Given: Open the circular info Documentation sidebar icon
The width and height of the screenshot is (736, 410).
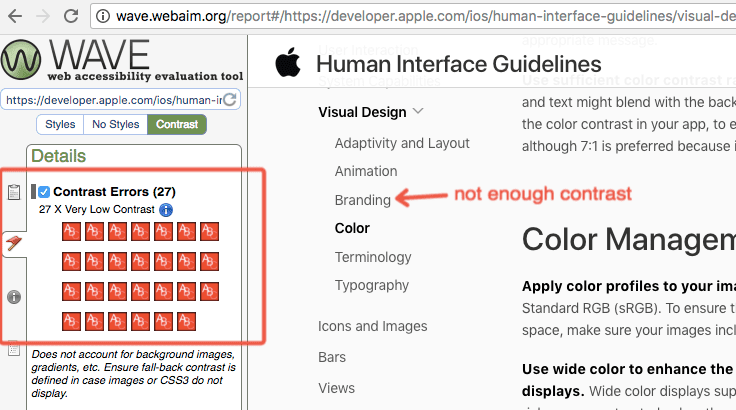Looking at the screenshot, I should pos(14,297).
